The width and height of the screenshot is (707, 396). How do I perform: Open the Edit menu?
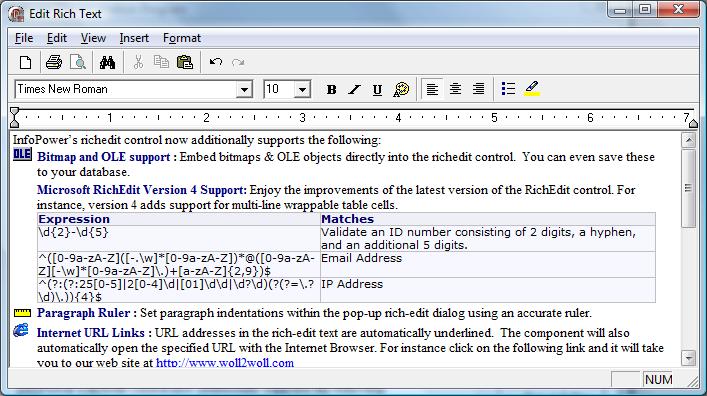[x=57, y=38]
